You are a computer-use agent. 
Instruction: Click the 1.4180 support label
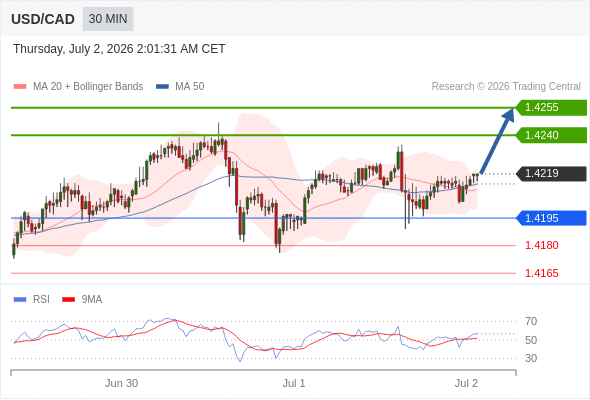(541, 245)
